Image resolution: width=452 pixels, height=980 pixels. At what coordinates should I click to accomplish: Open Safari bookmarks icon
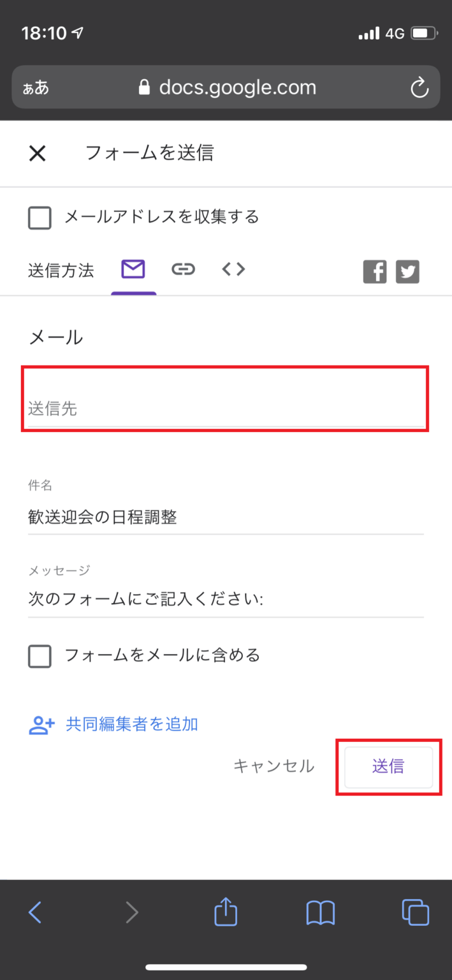320,912
